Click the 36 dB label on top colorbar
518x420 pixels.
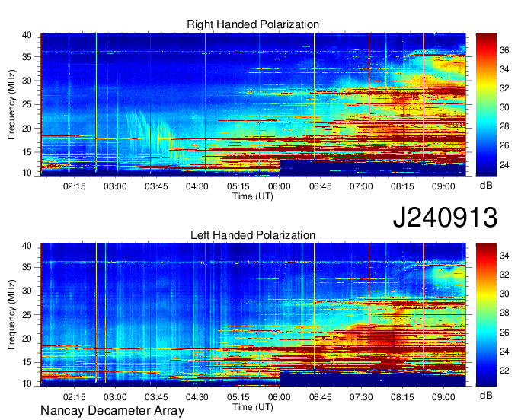(x=504, y=50)
